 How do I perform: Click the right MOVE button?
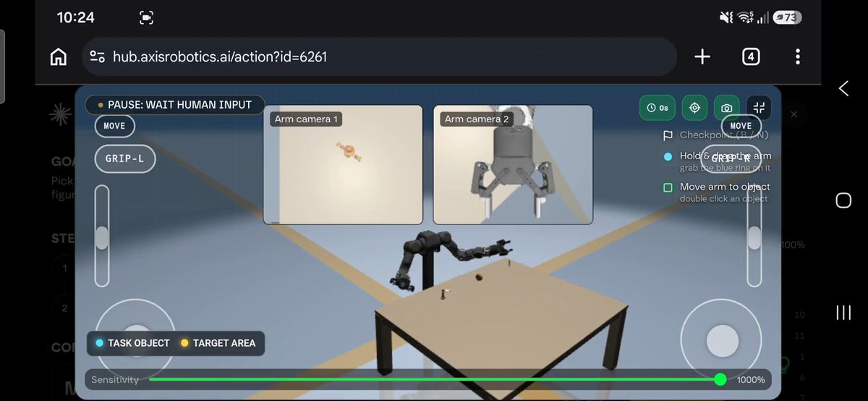click(741, 126)
